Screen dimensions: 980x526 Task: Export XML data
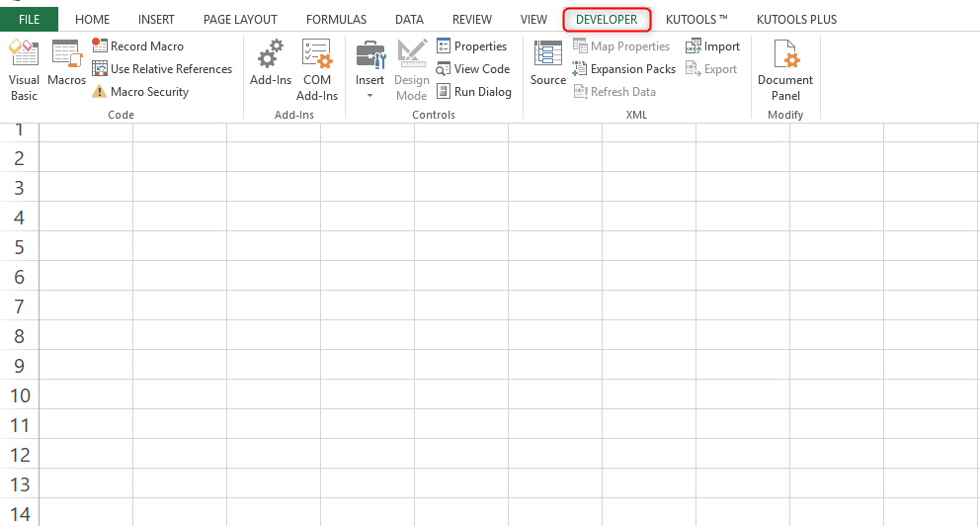[x=711, y=69]
